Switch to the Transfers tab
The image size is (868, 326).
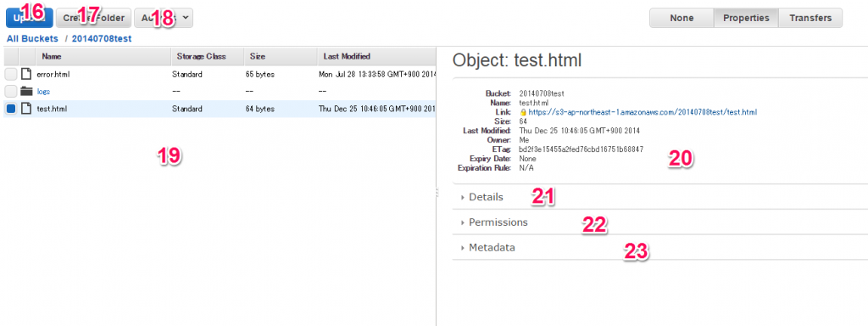coord(810,18)
